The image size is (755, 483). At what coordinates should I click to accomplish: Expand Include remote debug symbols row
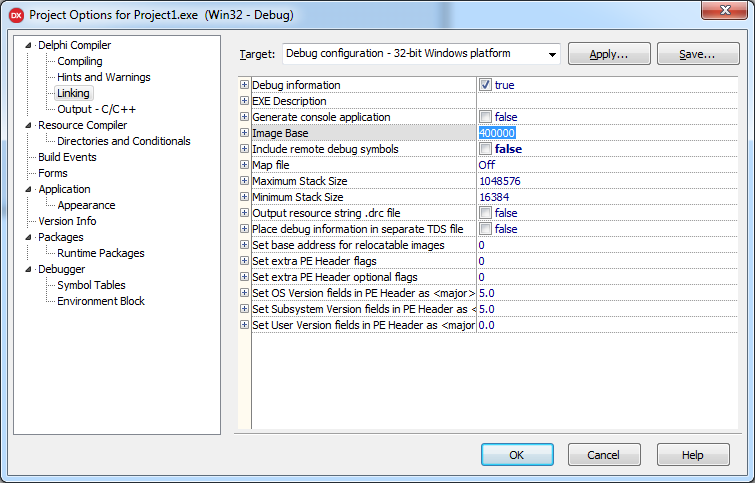coord(244,149)
